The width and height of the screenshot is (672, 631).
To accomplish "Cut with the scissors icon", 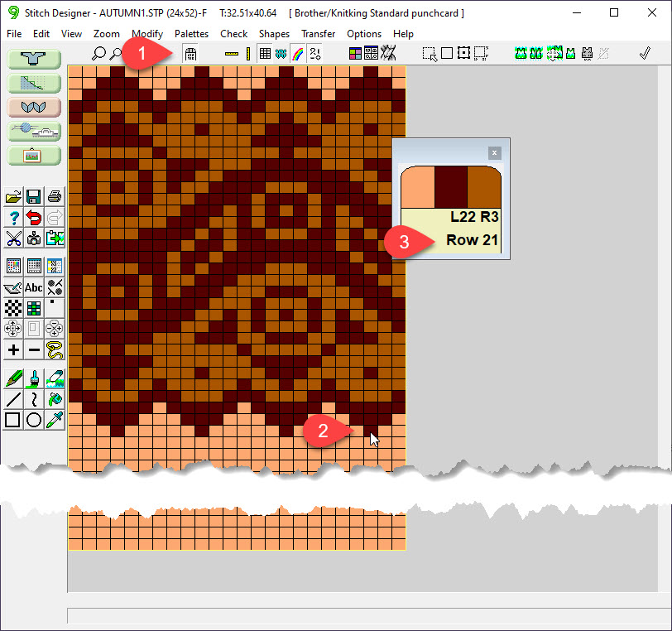I will [13, 238].
